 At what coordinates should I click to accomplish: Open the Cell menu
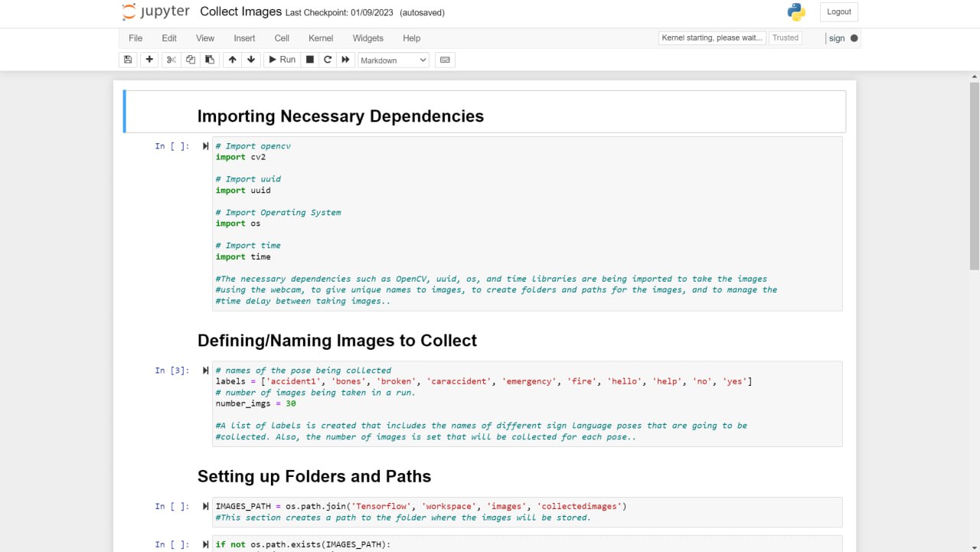coord(282,38)
